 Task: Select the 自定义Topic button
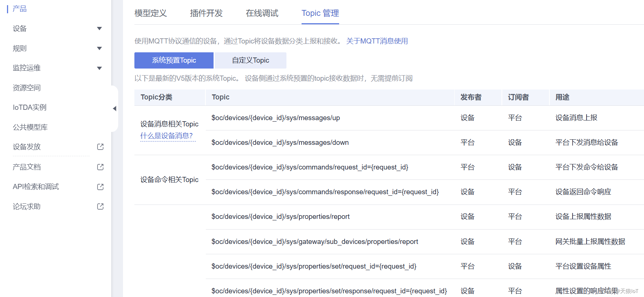[250, 60]
